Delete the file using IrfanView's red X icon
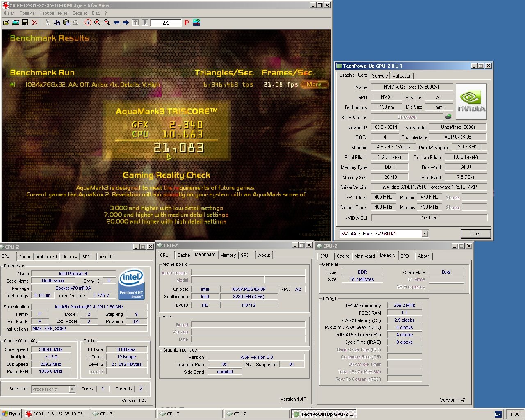This screenshot has height=420, width=525. (35, 23)
